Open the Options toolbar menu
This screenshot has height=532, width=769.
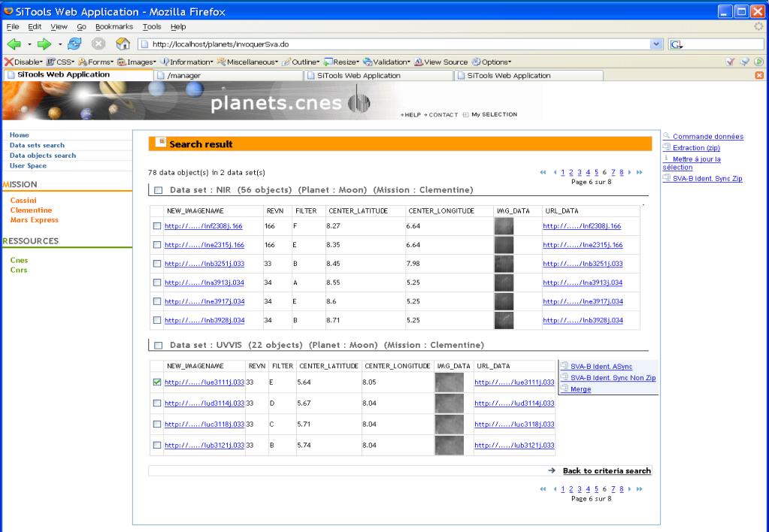pos(492,62)
